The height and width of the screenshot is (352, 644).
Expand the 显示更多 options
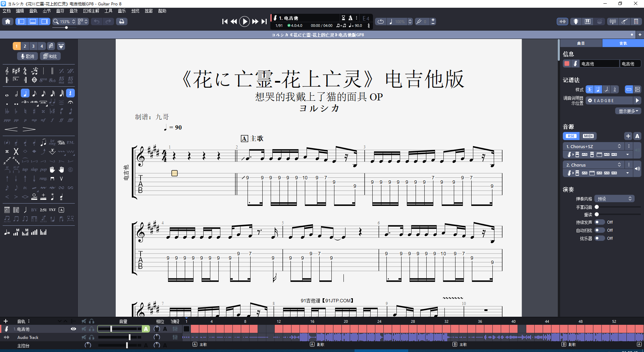[x=628, y=111]
